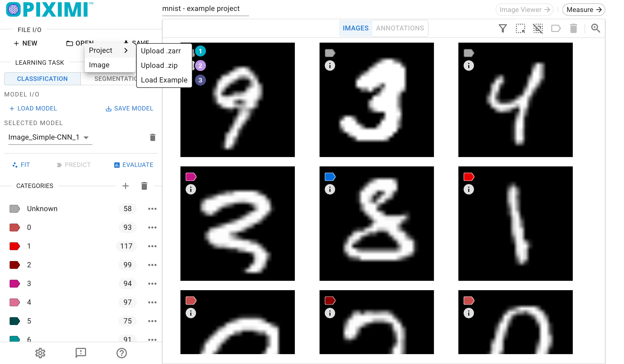Click the red color tag of category 1
The image size is (624, 364).
pos(15,246)
